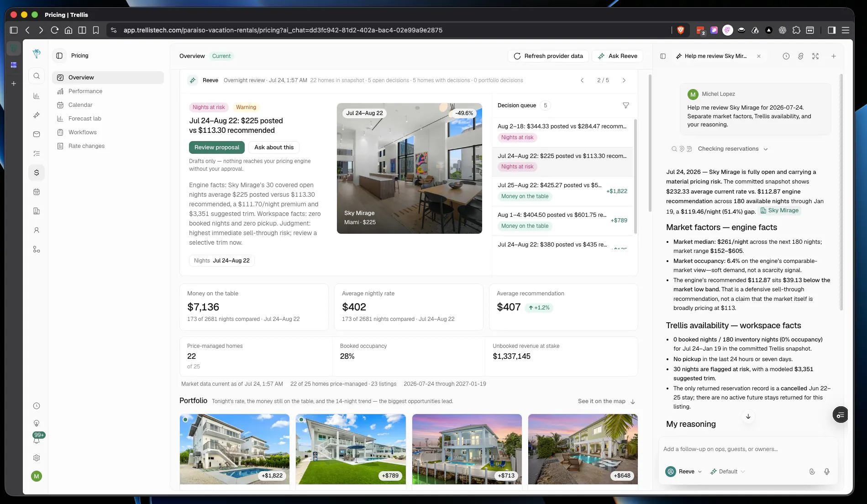Go to next review with right chevron

coord(624,80)
